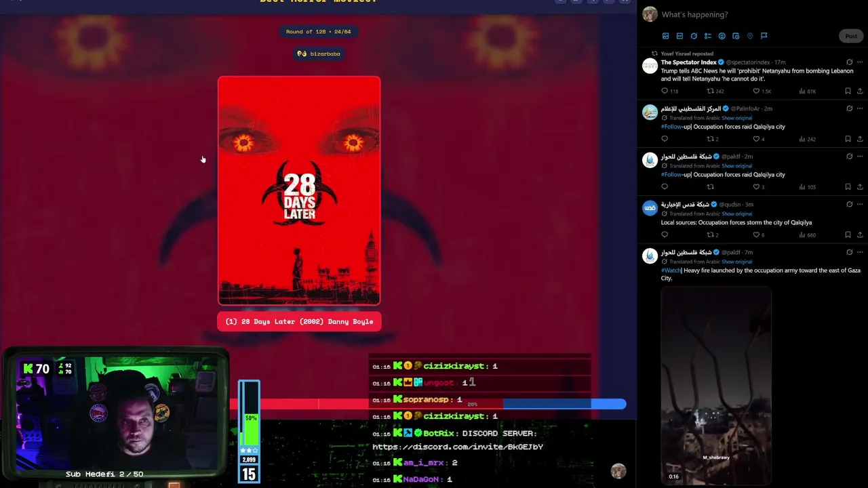Open more options on Spectator Index tweet
868x488 pixels.
coord(860,62)
